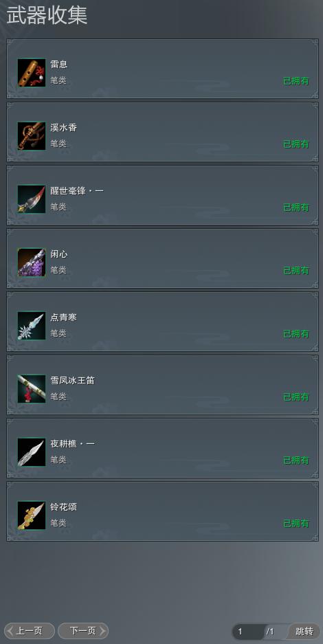The image size is (323, 644).
Task: Click the 武器收集 page title
Action: point(46,16)
